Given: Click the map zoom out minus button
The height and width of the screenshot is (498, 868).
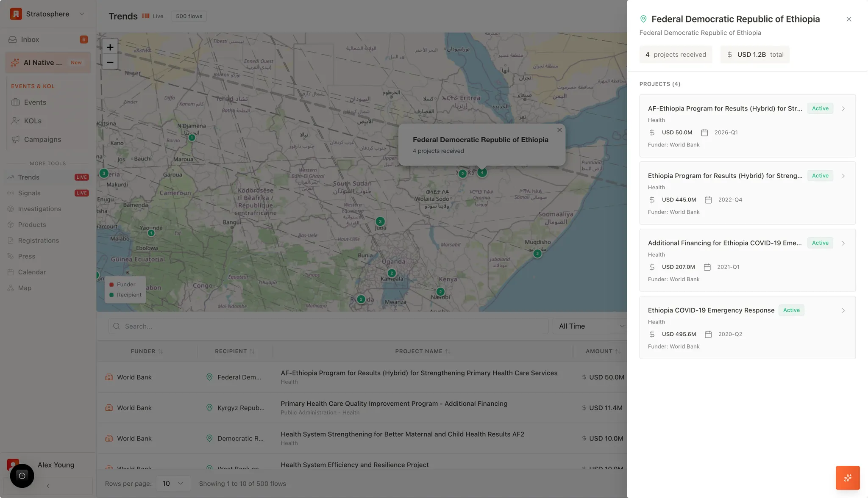Looking at the screenshot, I should coord(110,62).
